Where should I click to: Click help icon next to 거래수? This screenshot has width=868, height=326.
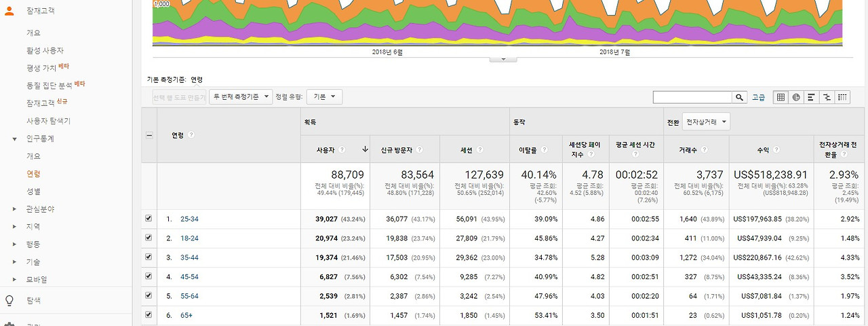pos(704,149)
